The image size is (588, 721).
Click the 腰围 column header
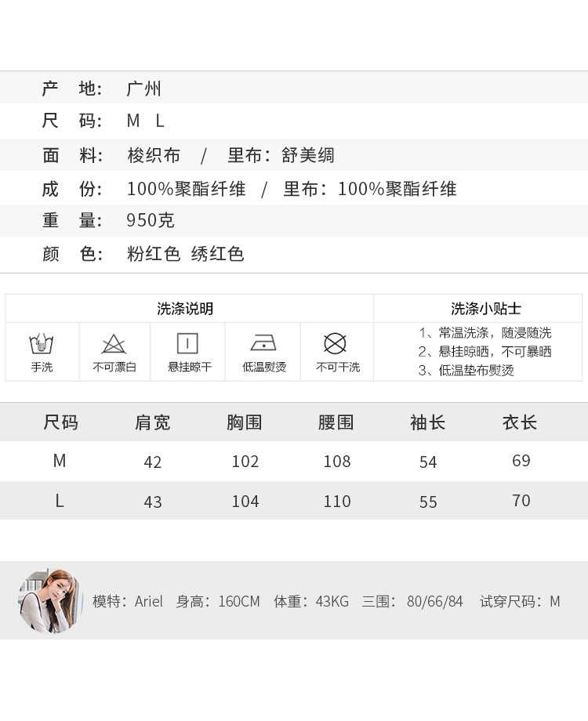[x=336, y=422]
